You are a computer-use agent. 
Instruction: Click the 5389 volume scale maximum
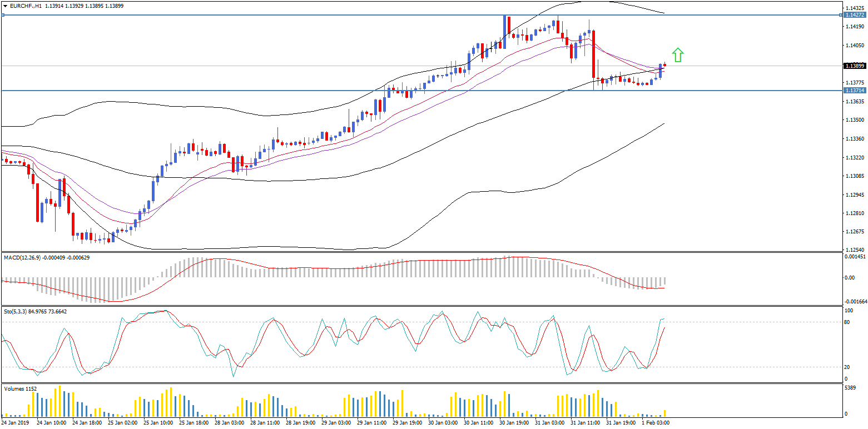tap(851, 388)
